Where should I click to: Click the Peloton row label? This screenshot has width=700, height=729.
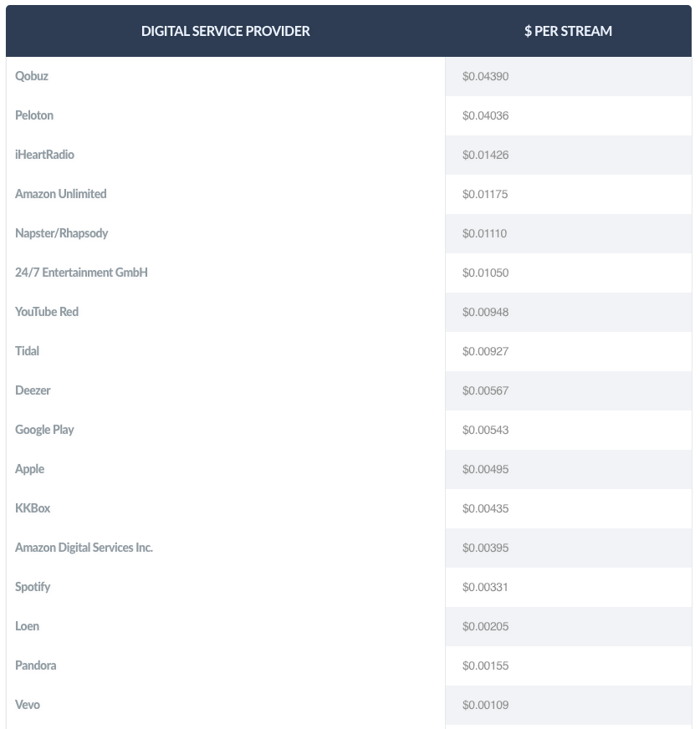click(34, 115)
